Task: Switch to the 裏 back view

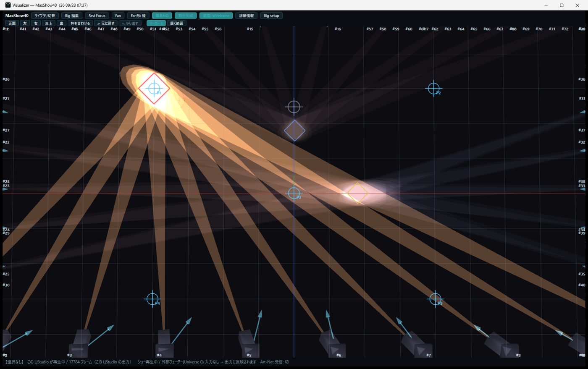Action: pos(61,23)
